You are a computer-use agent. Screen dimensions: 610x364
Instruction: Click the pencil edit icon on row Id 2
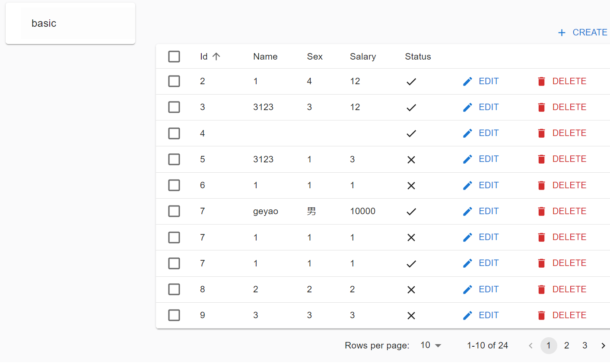(x=468, y=81)
